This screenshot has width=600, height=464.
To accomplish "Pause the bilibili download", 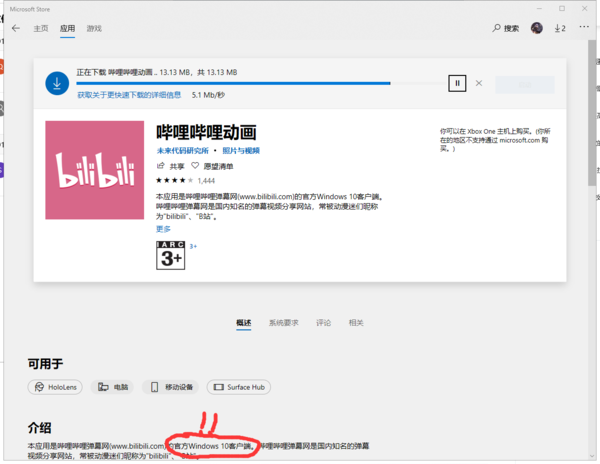I will (x=457, y=83).
